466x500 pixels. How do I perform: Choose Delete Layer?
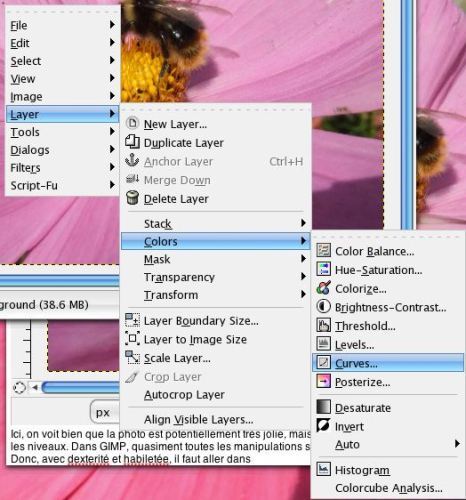[216, 198]
